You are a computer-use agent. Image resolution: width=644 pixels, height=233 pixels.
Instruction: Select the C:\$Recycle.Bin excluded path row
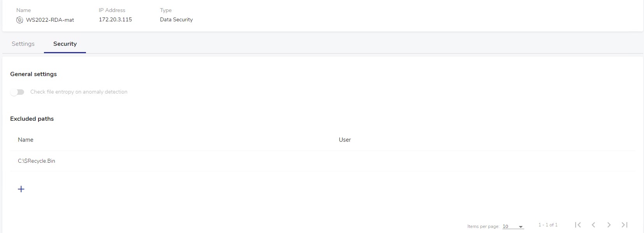click(37, 161)
